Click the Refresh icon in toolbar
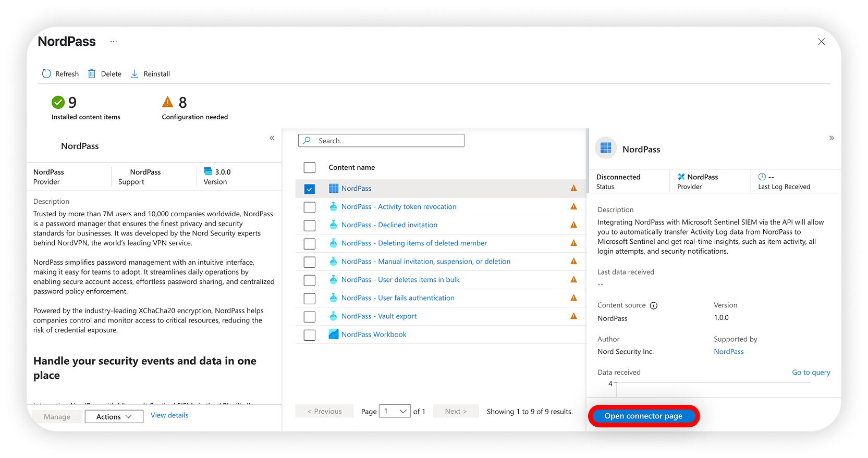Viewport: 868px width, 458px height. (46, 74)
